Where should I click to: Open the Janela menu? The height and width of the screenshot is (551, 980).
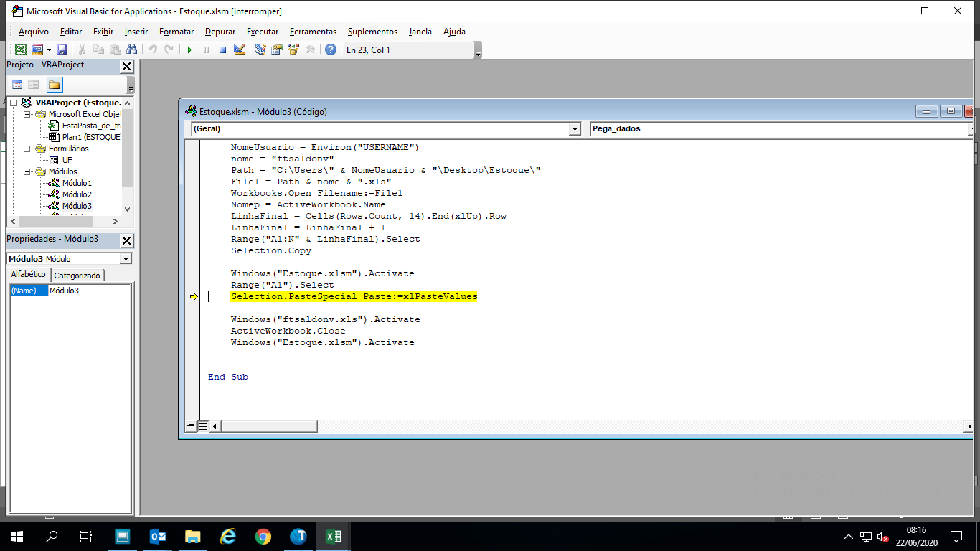point(420,32)
